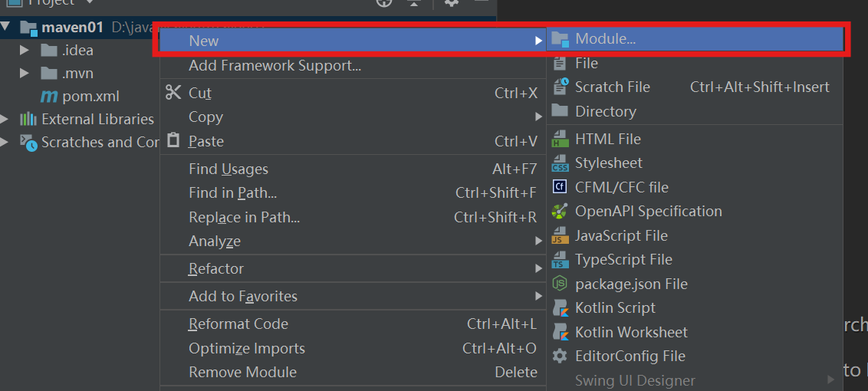This screenshot has height=391, width=868.
Task: Click the pom.xml Maven icon
Action: [49, 97]
